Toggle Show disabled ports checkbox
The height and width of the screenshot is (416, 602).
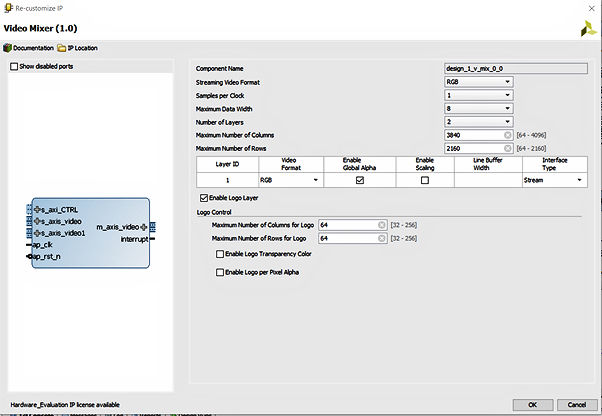pos(14,66)
